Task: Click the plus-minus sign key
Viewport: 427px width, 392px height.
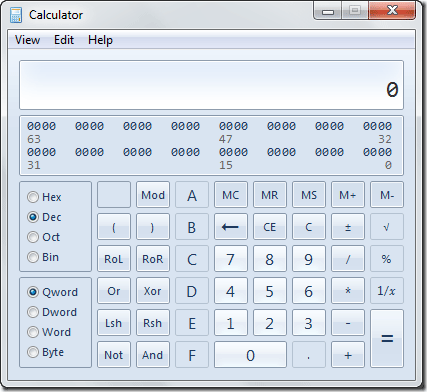Action: point(348,227)
